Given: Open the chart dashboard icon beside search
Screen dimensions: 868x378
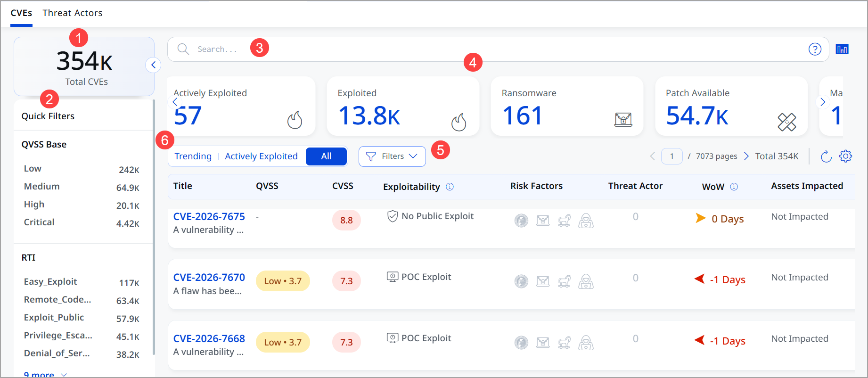Looking at the screenshot, I should click(842, 49).
